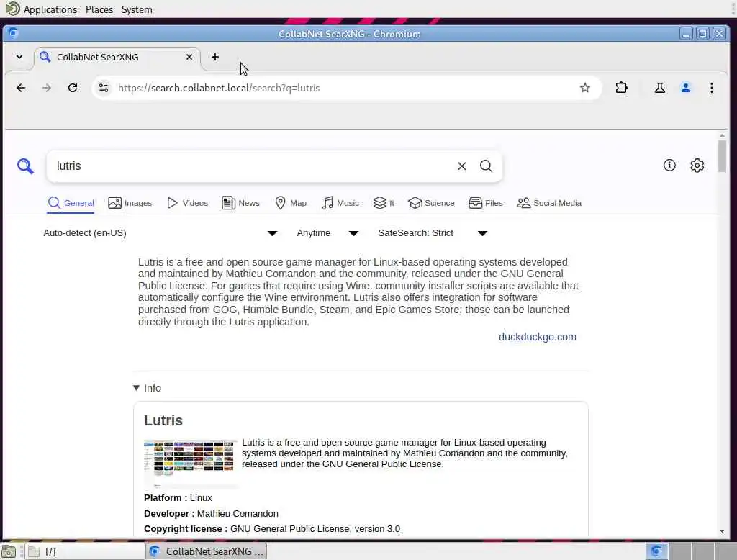Open the tab search dropdown
The image size is (737, 560).
tap(19, 57)
